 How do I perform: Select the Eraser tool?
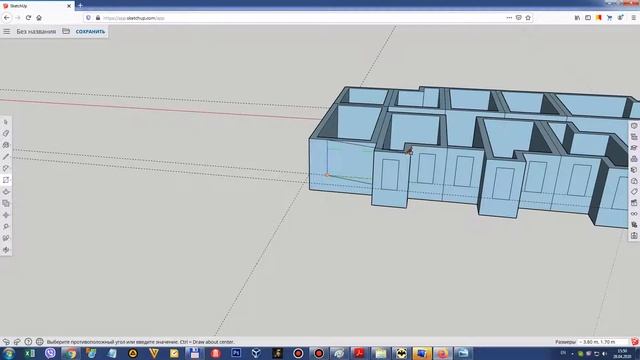click(x=6, y=133)
